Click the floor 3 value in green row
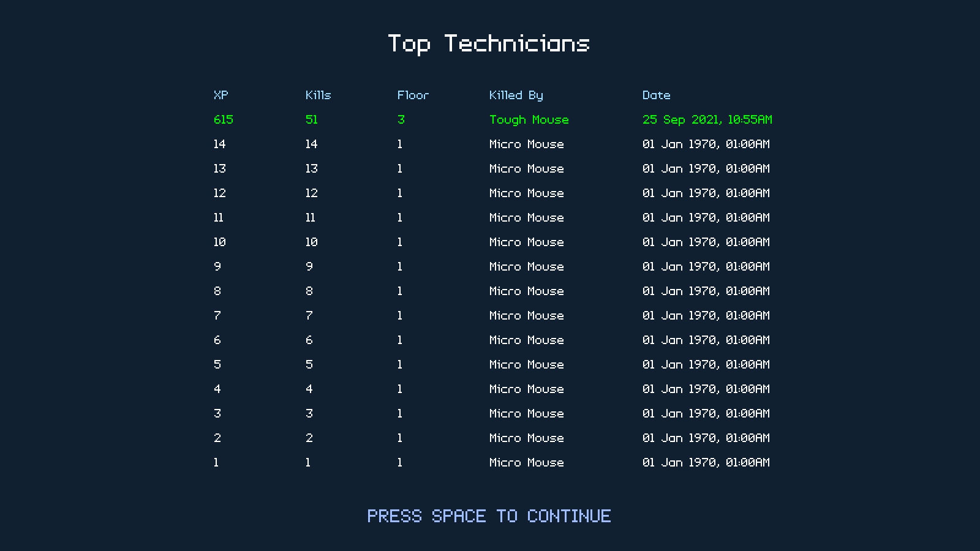The width and height of the screenshot is (980, 551). coord(401,119)
